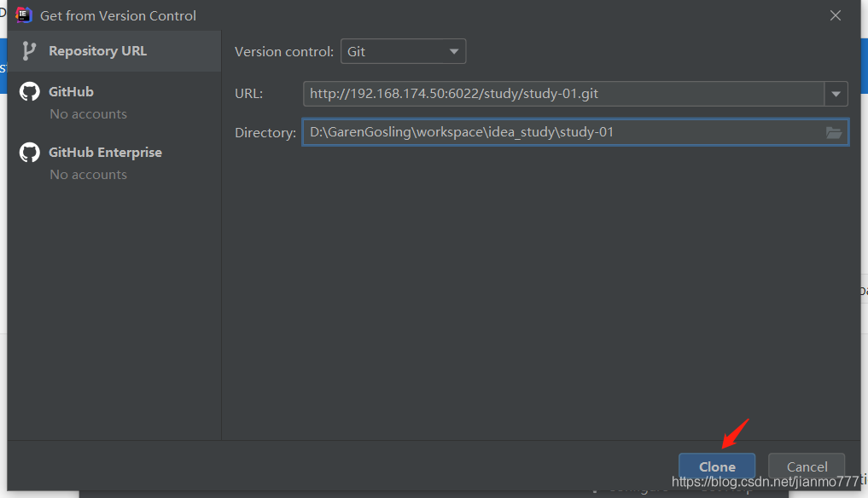Open the GitHub Enterprise section label

(x=105, y=153)
